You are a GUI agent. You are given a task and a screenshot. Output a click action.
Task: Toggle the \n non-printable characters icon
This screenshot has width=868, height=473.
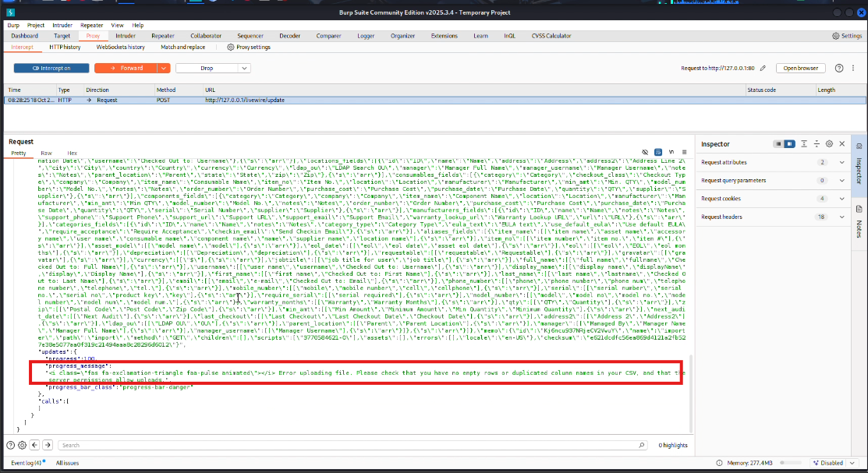pos(671,152)
